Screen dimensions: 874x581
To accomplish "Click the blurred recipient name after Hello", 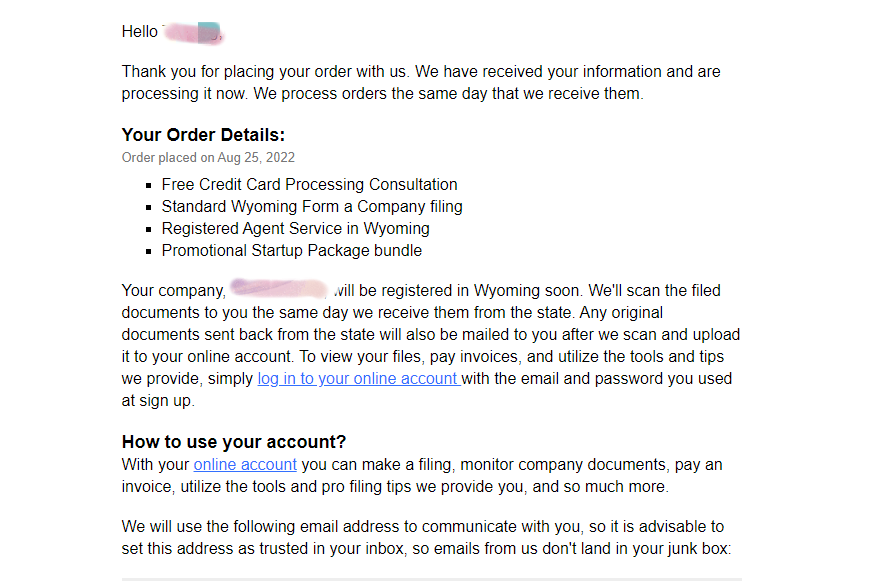I will (x=192, y=32).
